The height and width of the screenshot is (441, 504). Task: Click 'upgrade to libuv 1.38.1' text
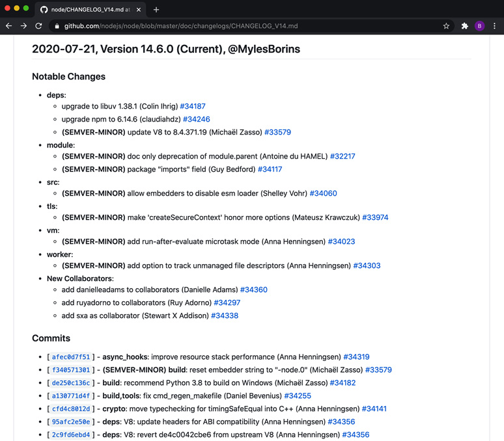tap(100, 106)
